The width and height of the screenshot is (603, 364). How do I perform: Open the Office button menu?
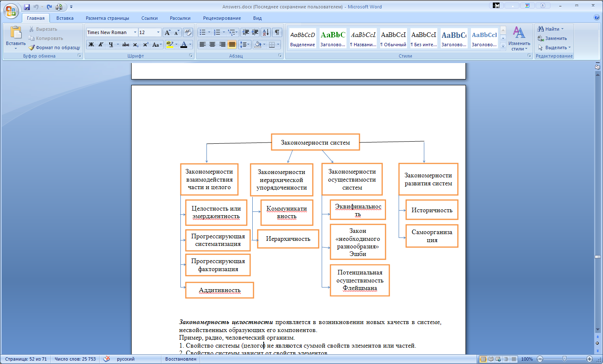11,11
